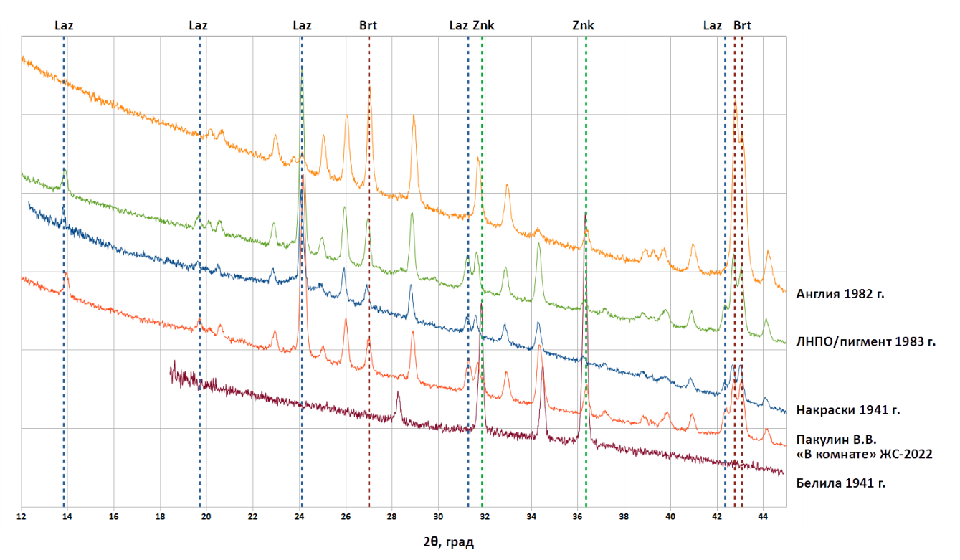960x560 pixels.
Task: Click the Laz label near 20 degrees
Action: (198, 25)
